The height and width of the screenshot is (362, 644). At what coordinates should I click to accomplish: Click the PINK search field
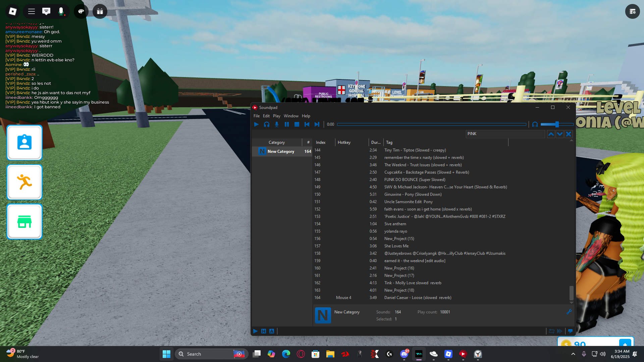click(x=505, y=134)
